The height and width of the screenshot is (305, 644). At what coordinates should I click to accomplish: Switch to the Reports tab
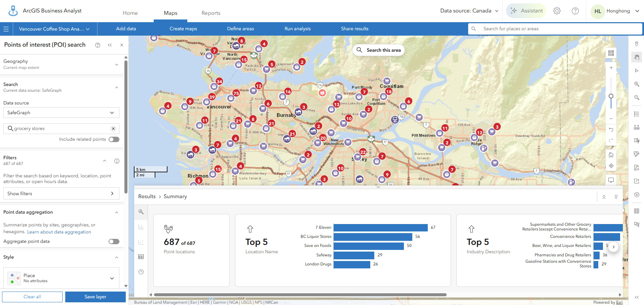pos(211,13)
